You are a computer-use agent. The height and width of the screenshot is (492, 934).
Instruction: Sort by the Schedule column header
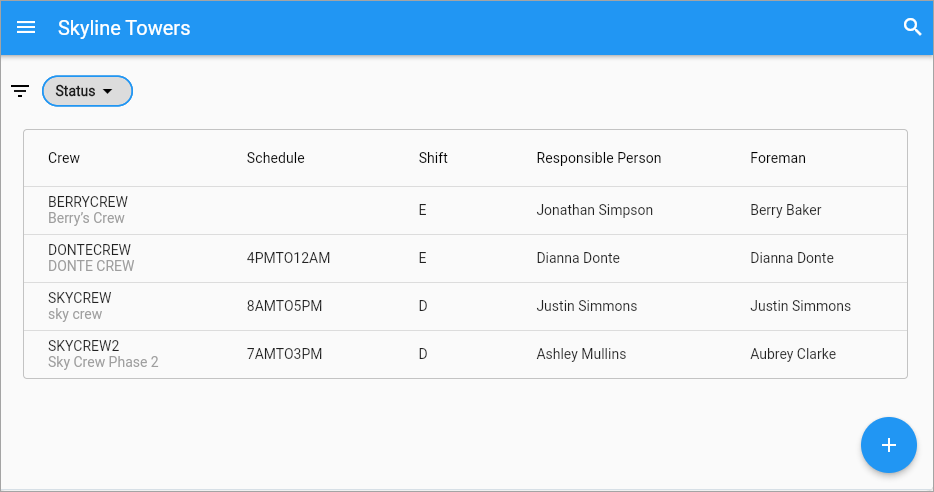coord(275,158)
